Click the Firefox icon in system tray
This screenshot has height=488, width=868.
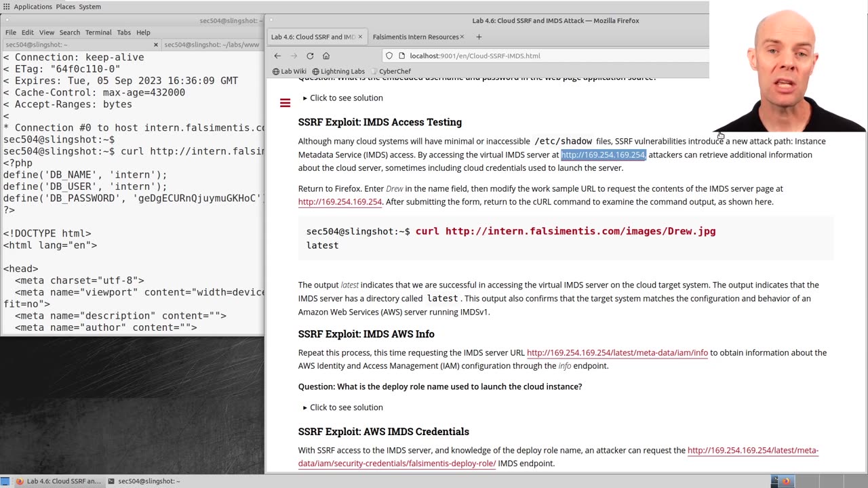[x=786, y=481]
